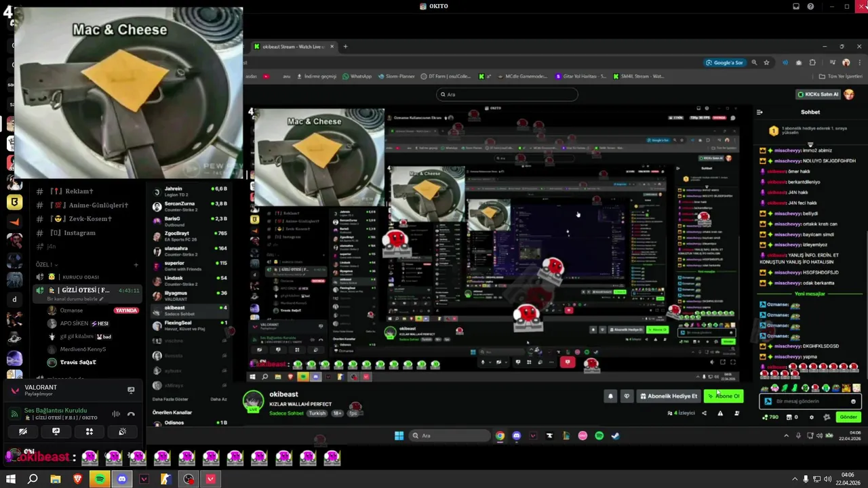Click the Kick Ara search field
Screen dimensions: 868x488
(x=507, y=94)
